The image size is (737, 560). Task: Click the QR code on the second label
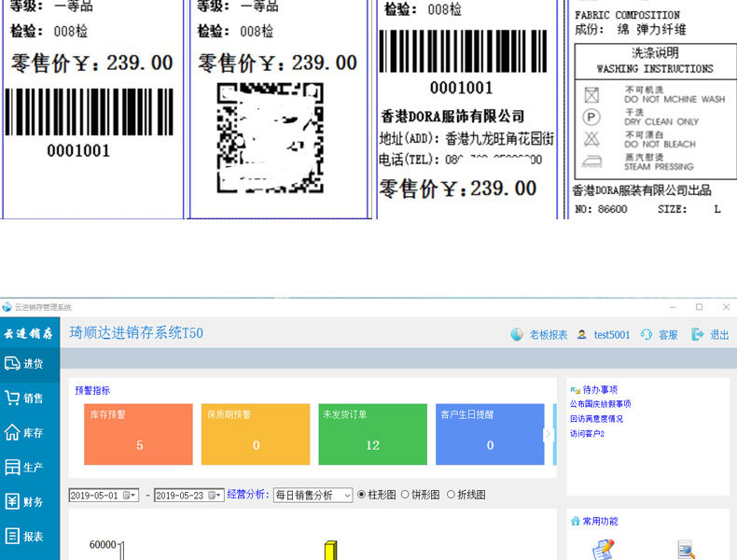click(x=270, y=138)
